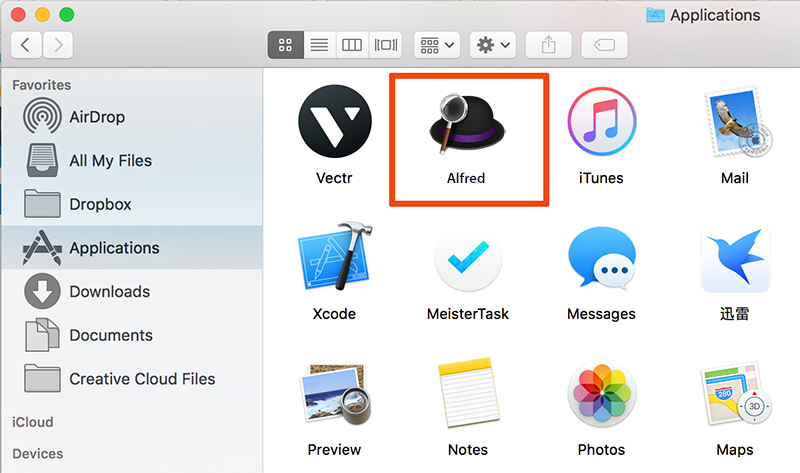This screenshot has height=473, width=800.
Task: Select the Xcode application icon
Action: [x=335, y=257]
